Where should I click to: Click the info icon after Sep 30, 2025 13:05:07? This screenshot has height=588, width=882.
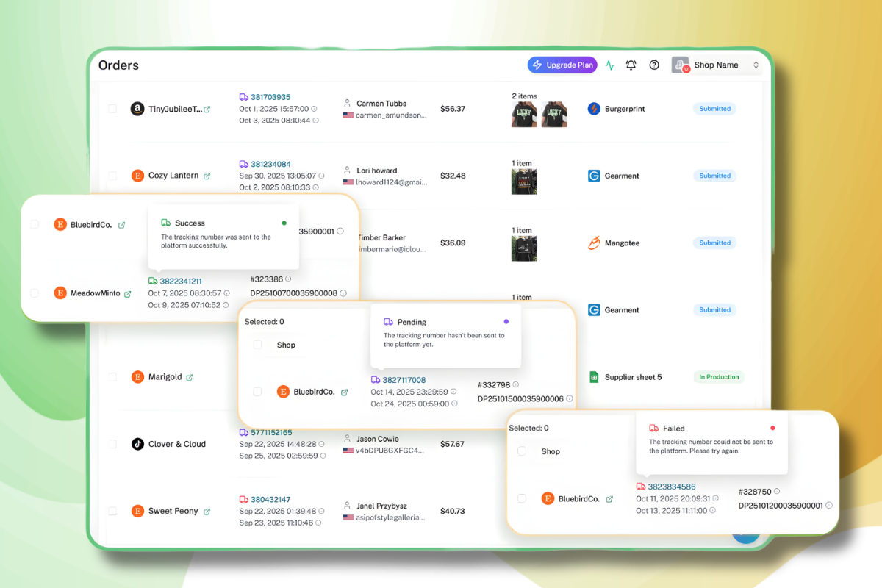pyautogui.click(x=322, y=176)
